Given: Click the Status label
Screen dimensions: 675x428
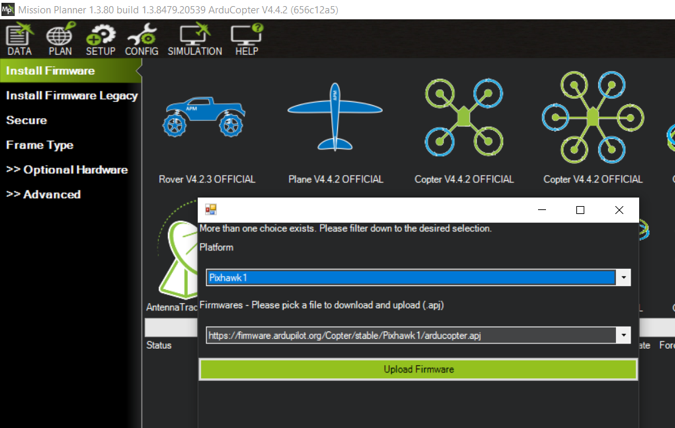Looking at the screenshot, I should pyautogui.click(x=159, y=345).
